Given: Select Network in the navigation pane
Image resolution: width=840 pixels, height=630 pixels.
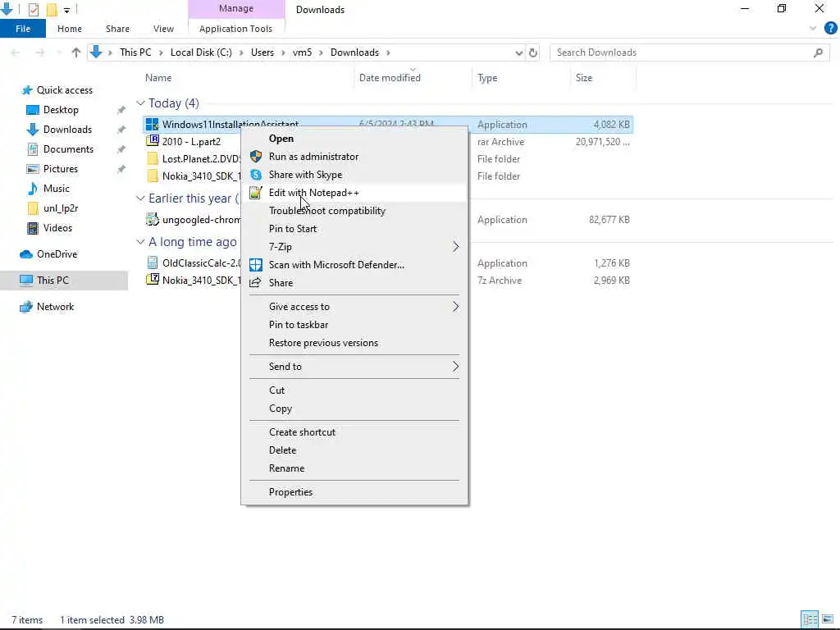Looking at the screenshot, I should (55, 307).
